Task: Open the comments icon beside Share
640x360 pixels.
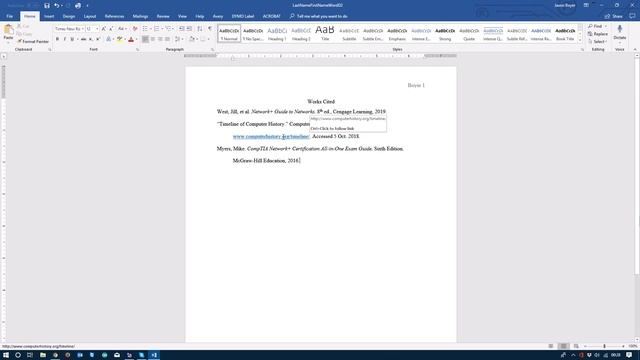Action: point(632,16)
